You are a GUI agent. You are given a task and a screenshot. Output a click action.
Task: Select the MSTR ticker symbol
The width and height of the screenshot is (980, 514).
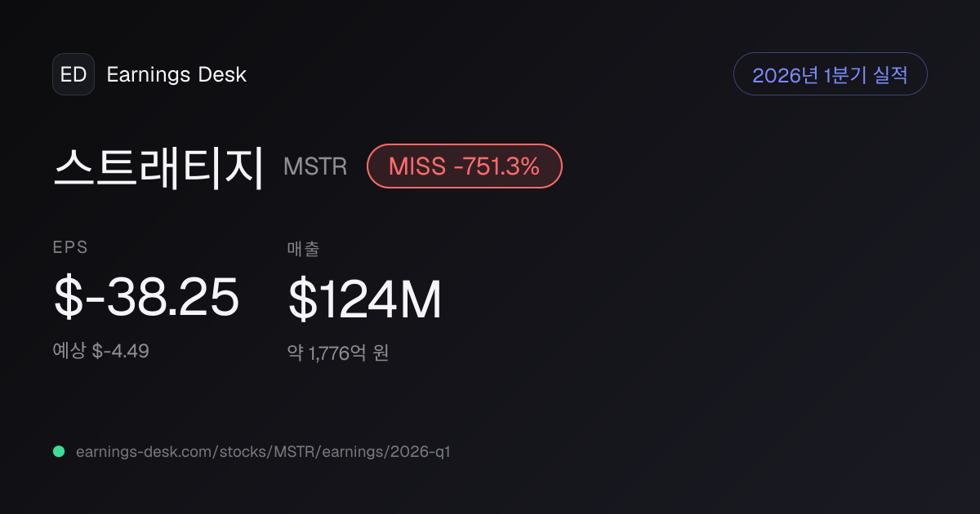(315, 167)
